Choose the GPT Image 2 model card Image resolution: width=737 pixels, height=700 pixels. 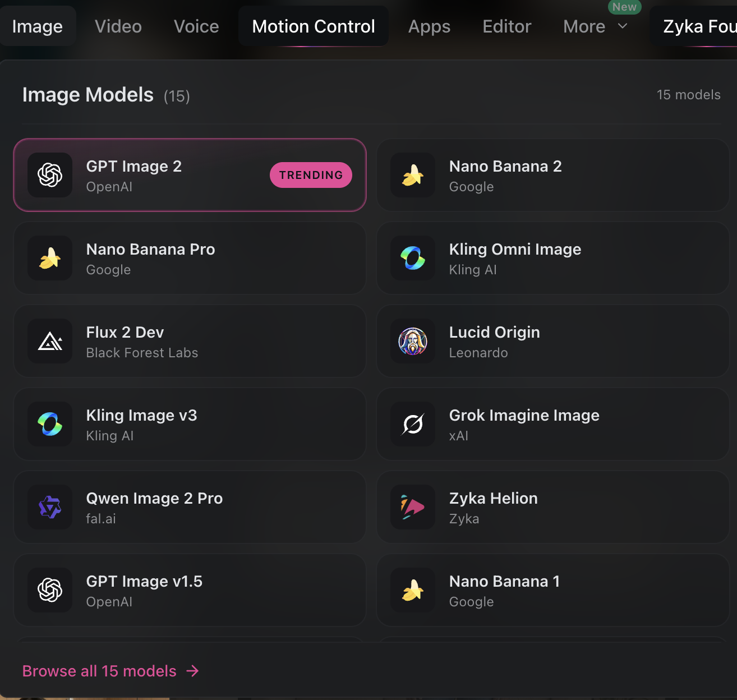[190, 175]
